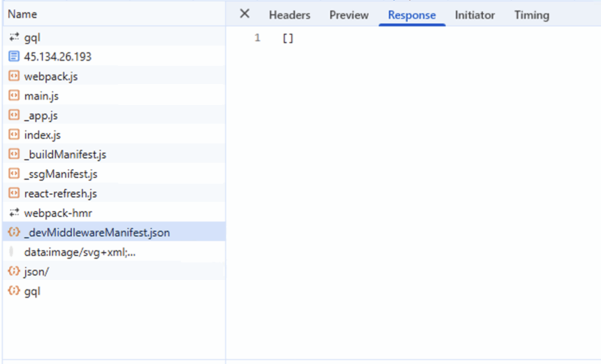The image size is (601, 364).
Task: Select the Response tab
Action: [x=412, y=15]
